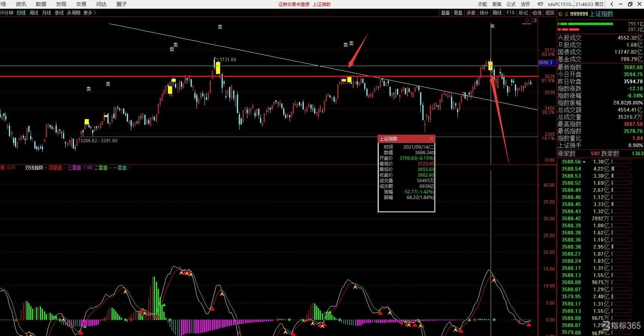Screen dimensions: 644x336
Task: Click the 总成交额 value 4554.41亿
Action: point(630,110)
